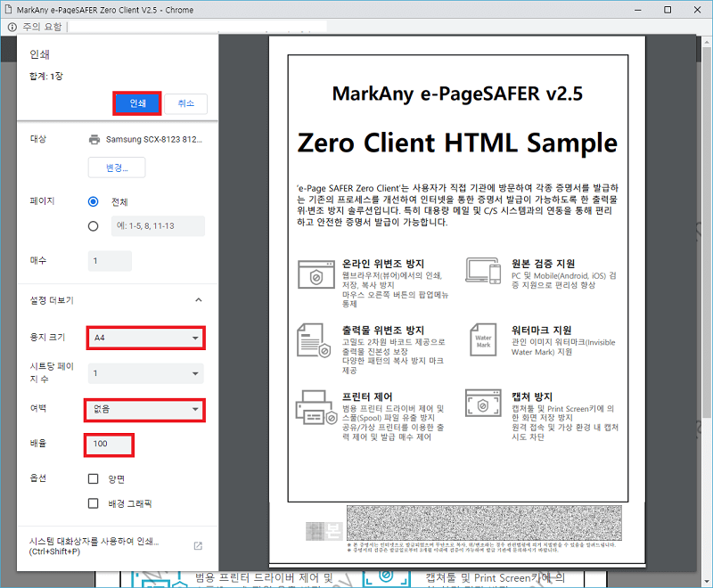Click the printer icon beside 프린터 제어

(x=317, y=408)
